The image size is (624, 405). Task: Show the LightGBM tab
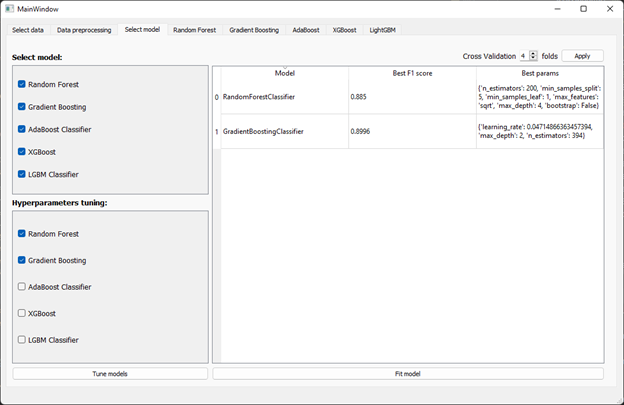tap(382, 30)
